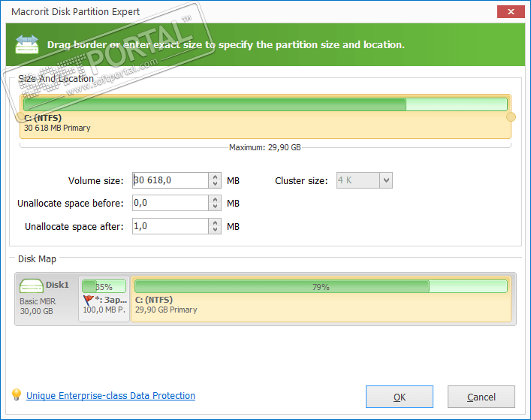Image resolution: width=531 pixels, height=420 pixels.
Task: Decrease Volume size with down arrow
Action: (215, 184)
